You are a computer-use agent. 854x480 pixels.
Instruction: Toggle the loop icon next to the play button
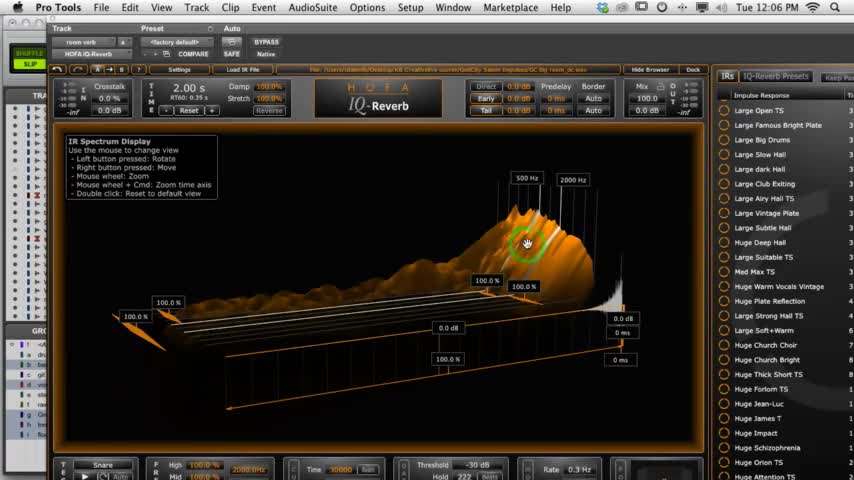102,476
